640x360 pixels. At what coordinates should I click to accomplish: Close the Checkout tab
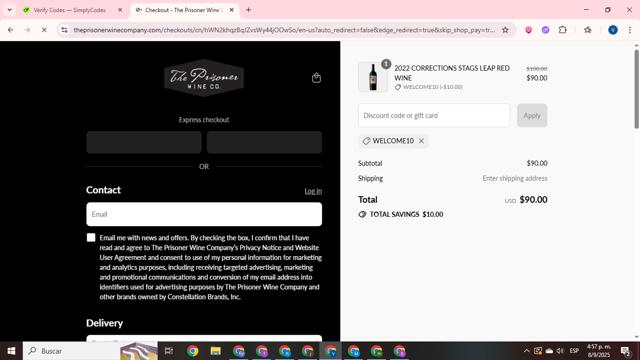[x=231, y=10]
